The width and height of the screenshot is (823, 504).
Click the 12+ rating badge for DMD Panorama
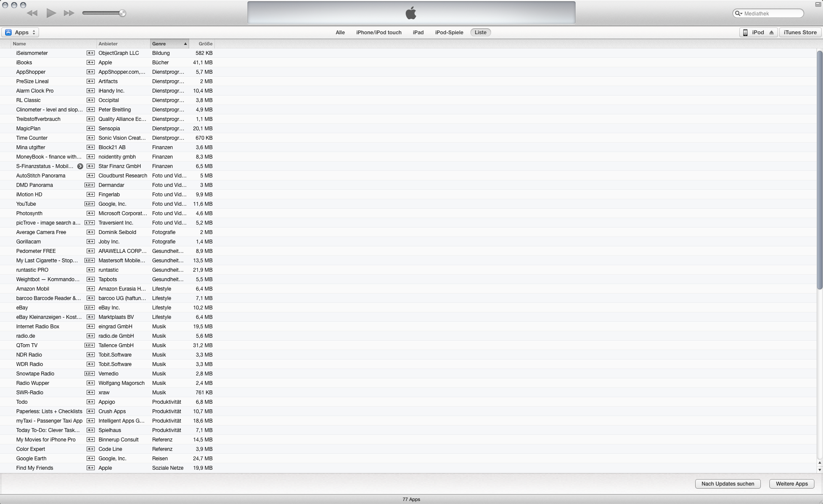[x=90, y=185]
